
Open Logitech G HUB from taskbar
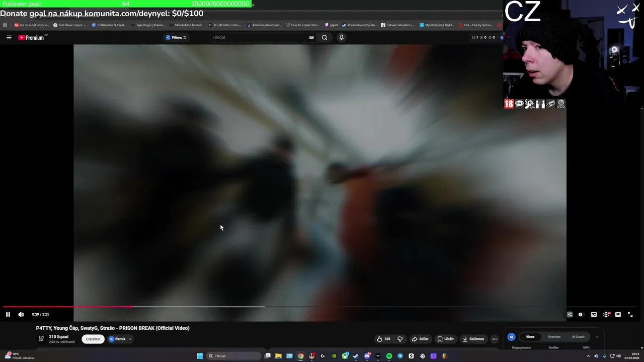tap(323, 356)
